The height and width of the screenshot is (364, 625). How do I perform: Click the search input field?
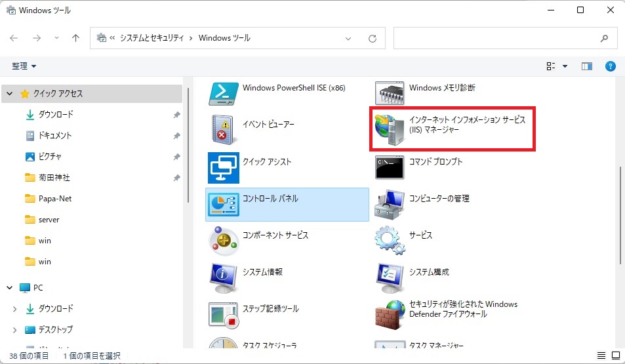[x=506, y=38]
